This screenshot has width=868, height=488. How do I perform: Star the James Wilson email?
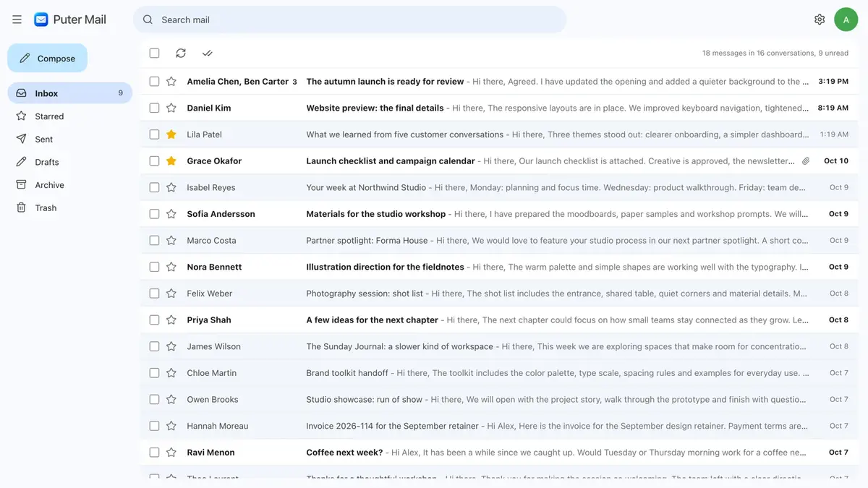tap(171, 346)
